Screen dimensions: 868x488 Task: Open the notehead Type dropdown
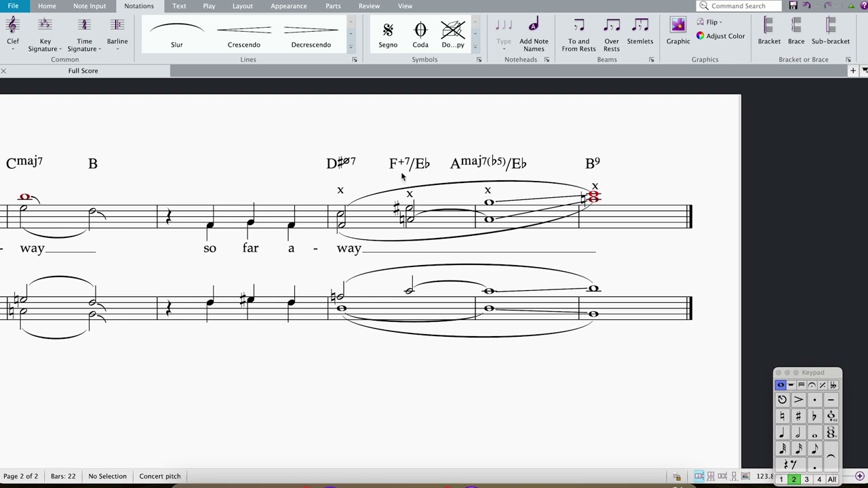504,34
